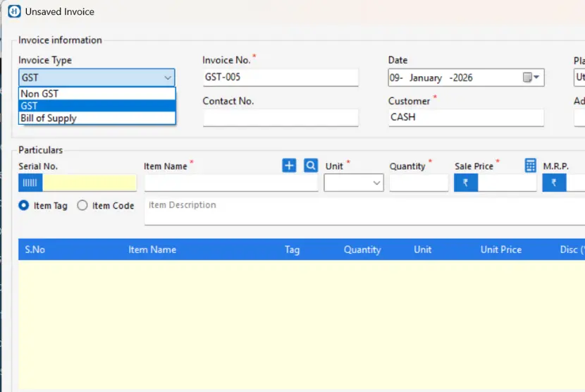The image size is (585, 392).
Task: Click the Quantity input field
Action: click(x=419, y=183)
